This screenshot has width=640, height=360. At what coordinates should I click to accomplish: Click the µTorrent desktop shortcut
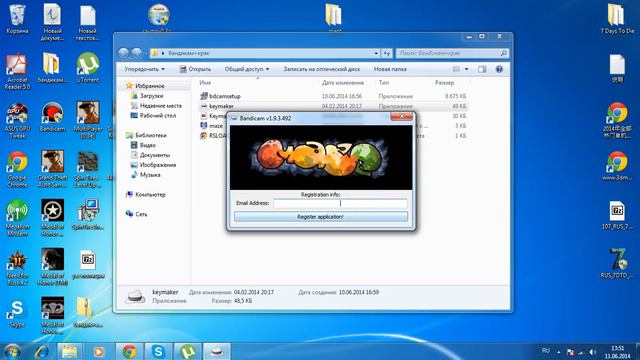tap(88, 68)
